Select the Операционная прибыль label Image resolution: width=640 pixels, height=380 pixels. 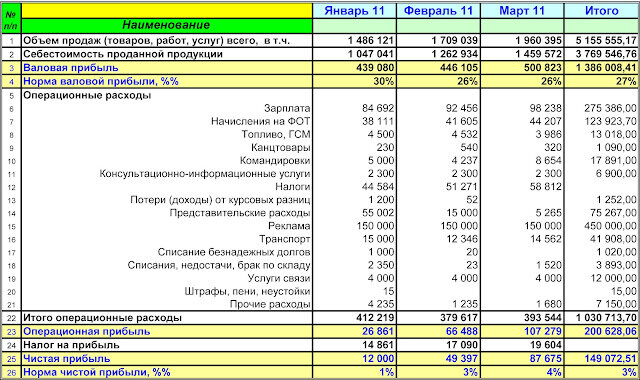pos(87,331)
